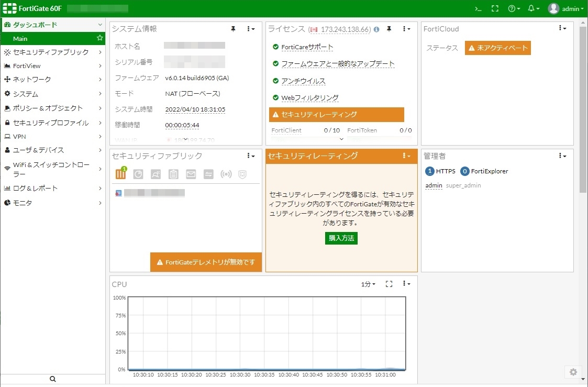Open ライセンス widget options menu
The image size is (588, 387).
point(406,29)
